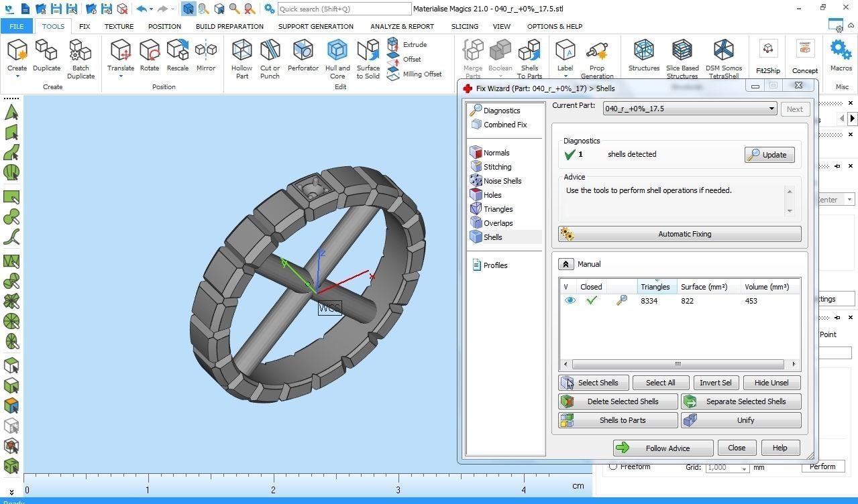Click the Duplicate tool
The height and width of the screenshot is (504, 858).
coord(46,56)
